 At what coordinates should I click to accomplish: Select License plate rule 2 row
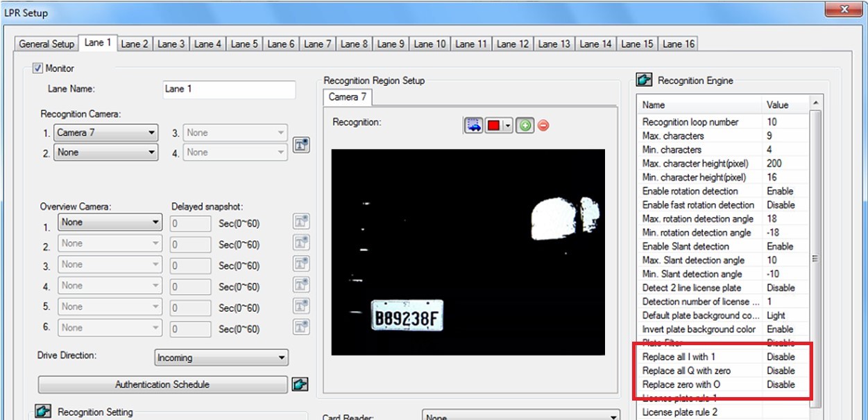722,412
